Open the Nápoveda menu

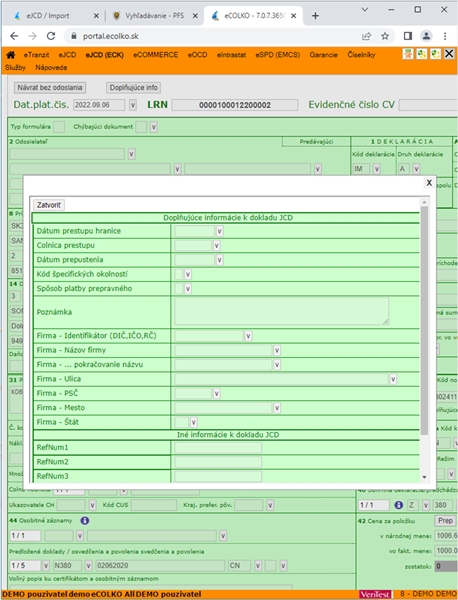[x=51, y=67]
